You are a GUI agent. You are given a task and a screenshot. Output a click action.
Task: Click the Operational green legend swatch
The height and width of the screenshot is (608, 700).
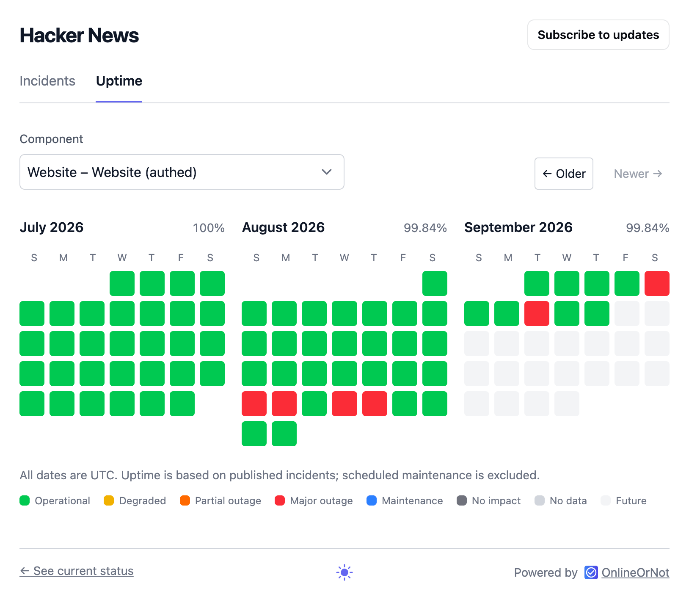[x=25, y=500]
